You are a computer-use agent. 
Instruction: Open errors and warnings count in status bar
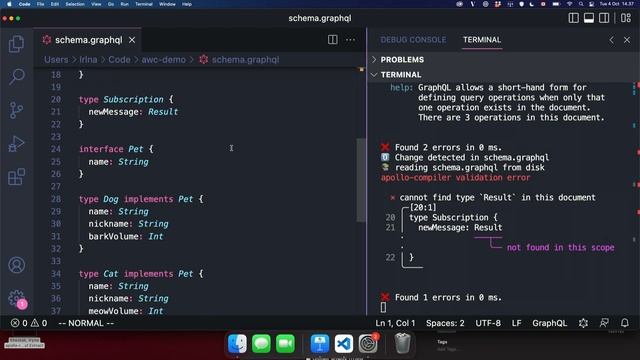29,323
